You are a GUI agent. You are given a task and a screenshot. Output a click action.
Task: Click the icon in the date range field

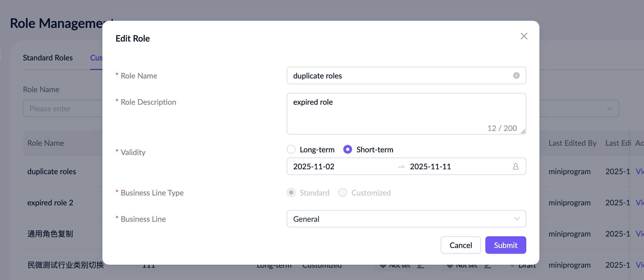point(515,166)
